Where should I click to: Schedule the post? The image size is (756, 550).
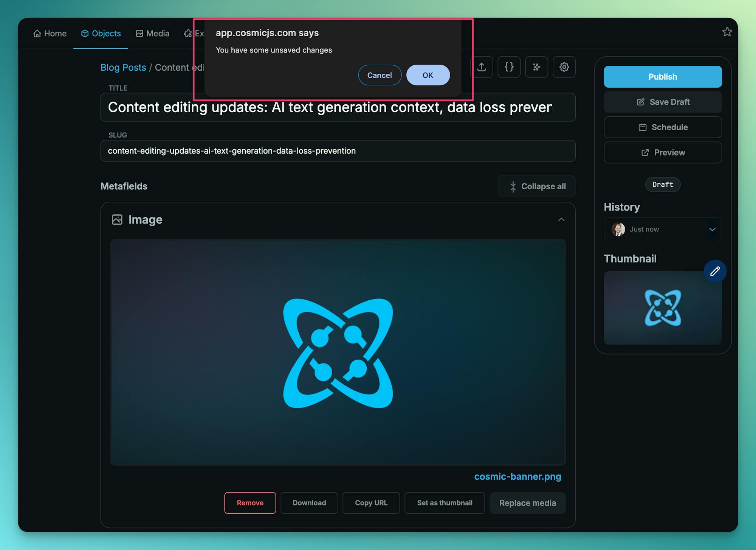point(663,127)
